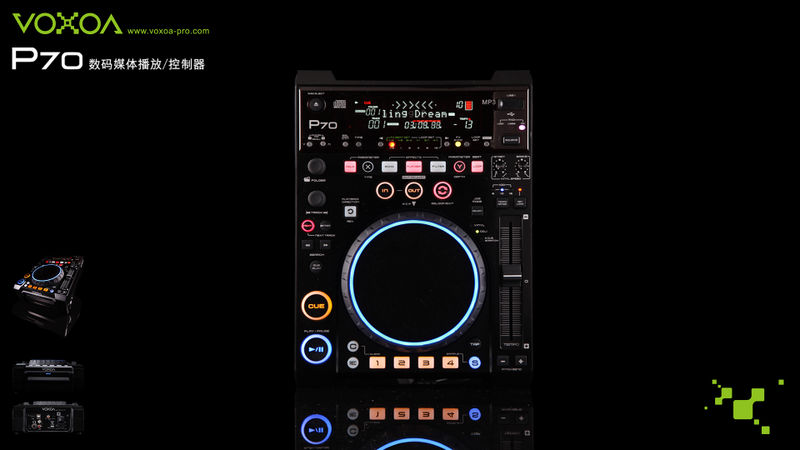The width and height of the screenshot is (800, 450).
Task: Click the yellow lit FX sync button
Action: click(458, 144)
